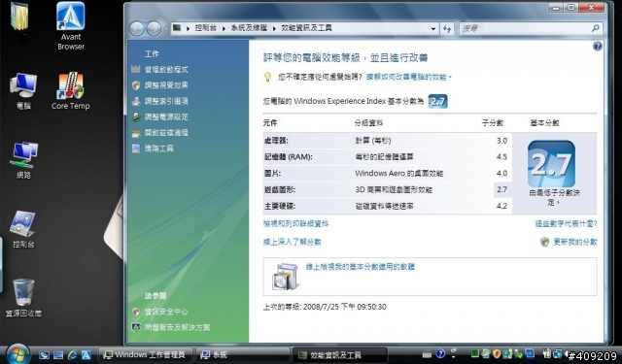Open 調整視覺效果 sidebar task

(x=166, y=85)
